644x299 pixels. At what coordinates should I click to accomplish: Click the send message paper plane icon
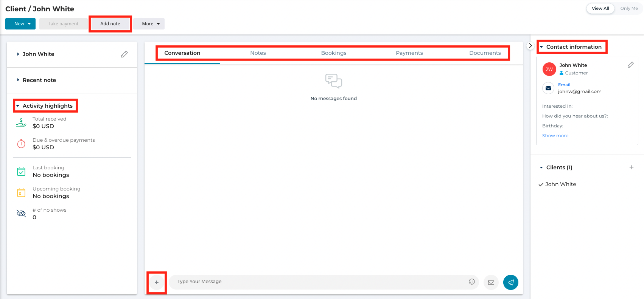point(510,282)
